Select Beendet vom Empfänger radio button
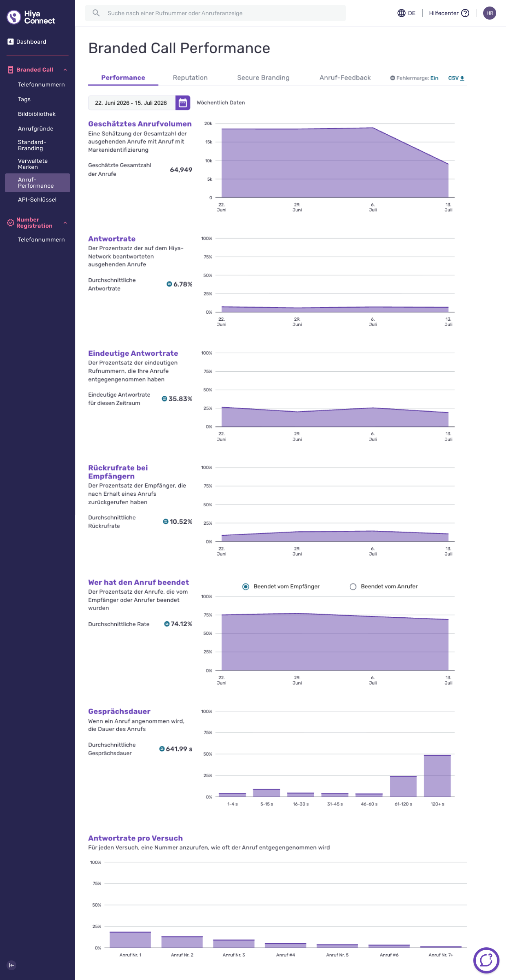This screenshot has height=980, width=506. point(246,586)
